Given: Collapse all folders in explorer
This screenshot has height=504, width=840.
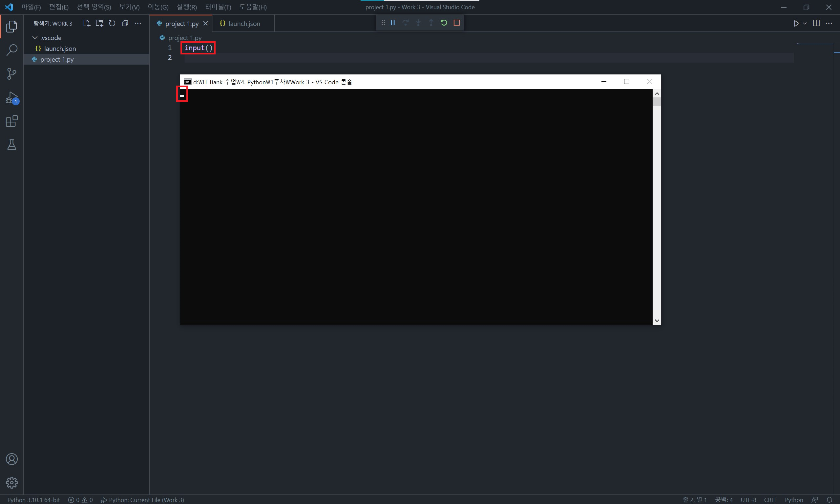Looking at the screenshot, I should (x=125, y=23).
